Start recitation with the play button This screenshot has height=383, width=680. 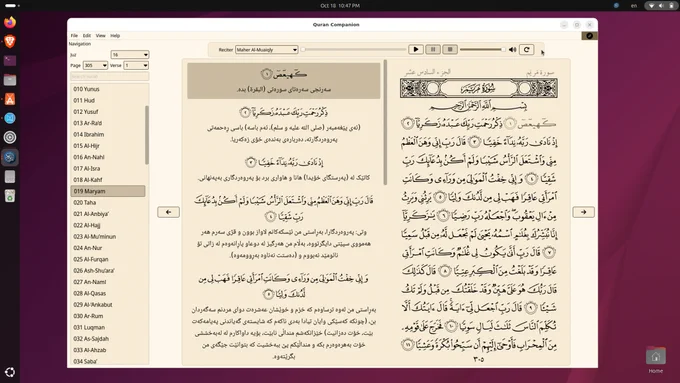tap(415, 49)
